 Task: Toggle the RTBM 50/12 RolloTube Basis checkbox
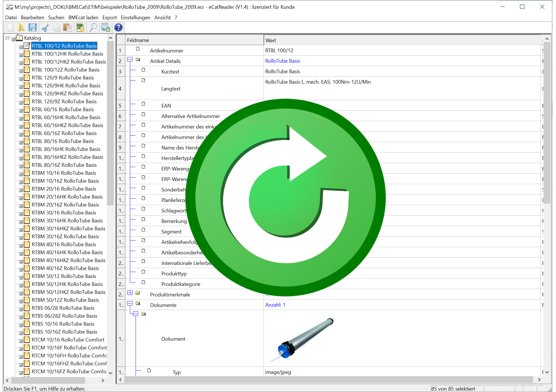pos(21,277)
